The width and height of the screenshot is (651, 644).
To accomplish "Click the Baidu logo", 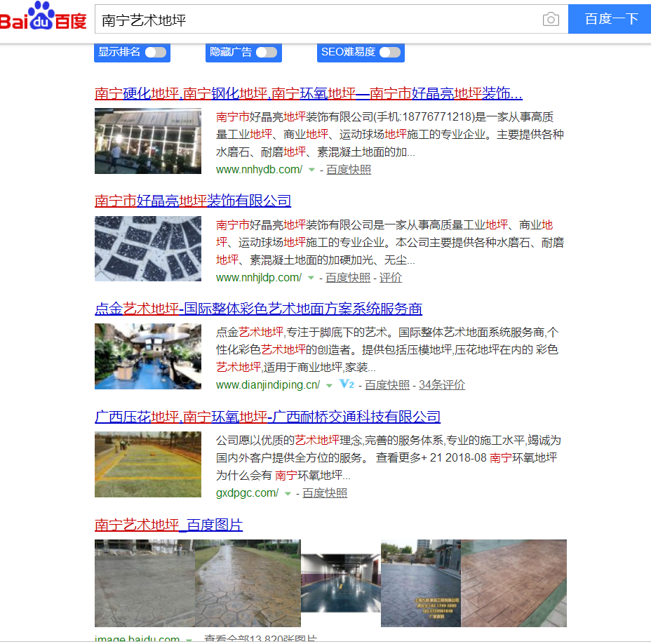I will 43,17.
